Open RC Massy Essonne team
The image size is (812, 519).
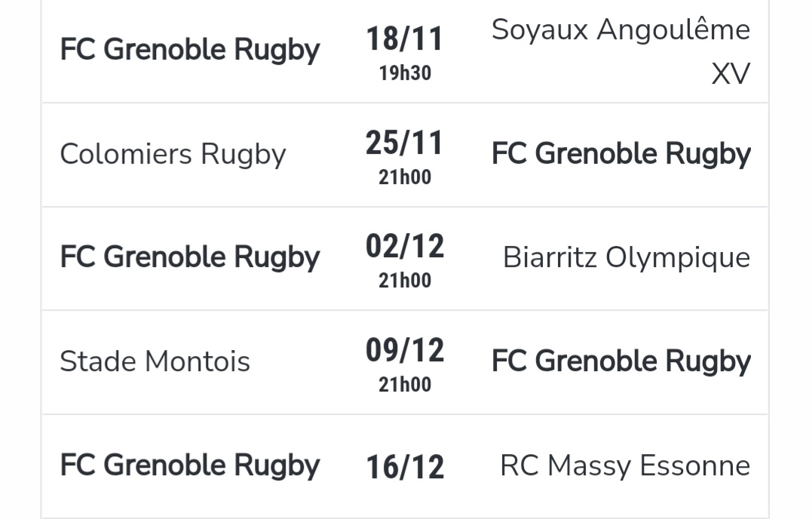coord(625,465)
